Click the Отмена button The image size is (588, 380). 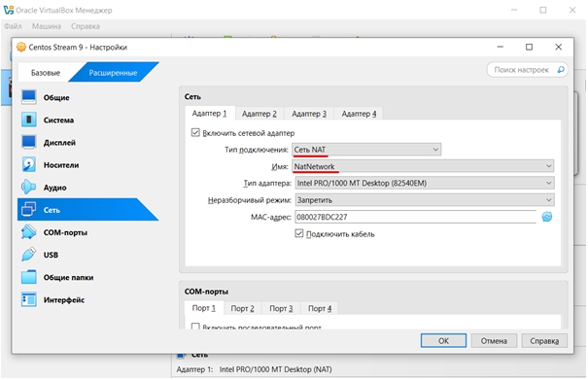pos(494,340)
